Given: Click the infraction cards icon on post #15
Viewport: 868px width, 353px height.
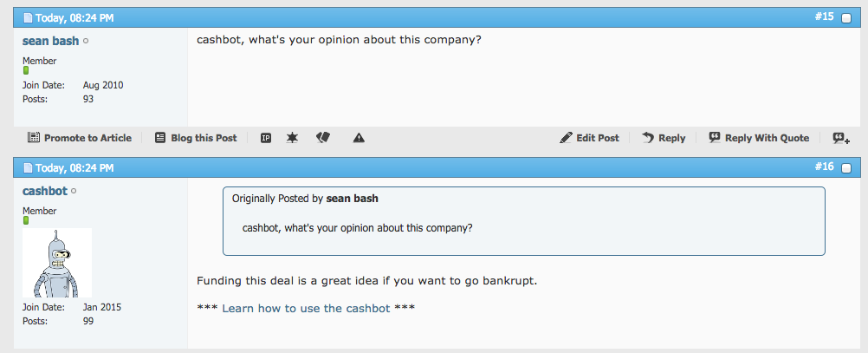Looking at the screenshot, I should pyautogui.click(x=323, y=138).
